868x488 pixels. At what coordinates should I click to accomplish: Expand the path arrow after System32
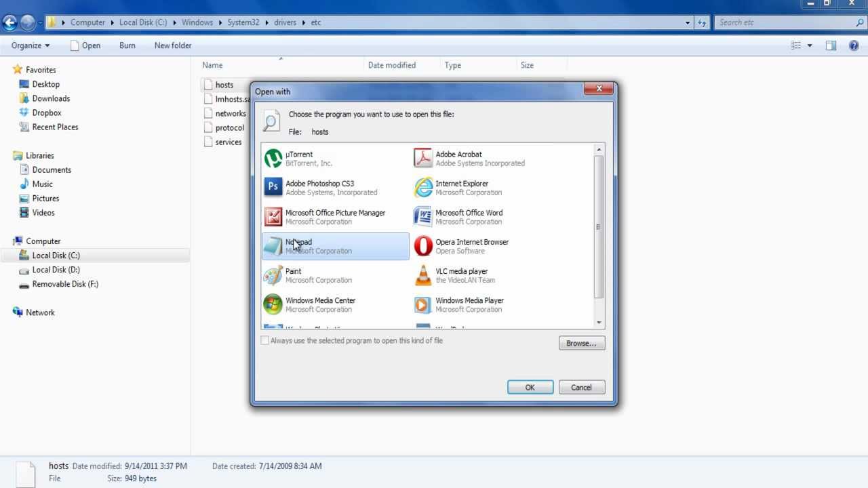[x=267, y=22]
